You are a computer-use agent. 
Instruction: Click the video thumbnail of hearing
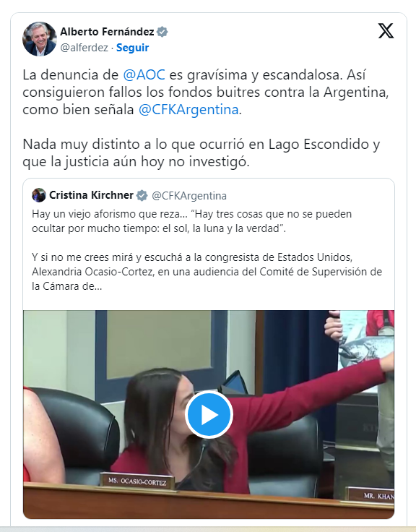[x=209, y=414]
